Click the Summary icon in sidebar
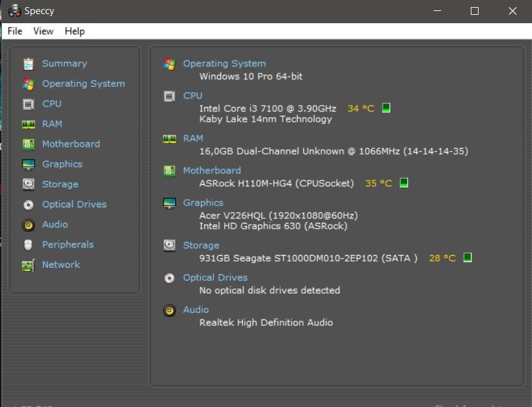Screen dimensions: 532x407 click(28, 64)
